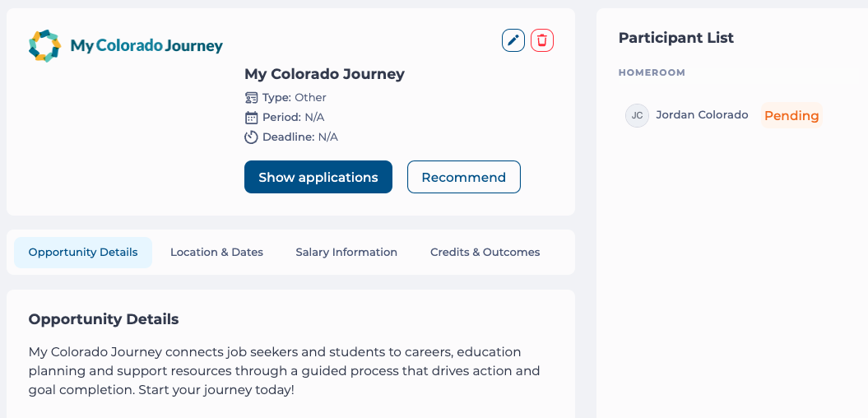Viewport: 868px width, 418px height.
Task: Click the red trash delete icon
Action: (x=542, y=40)
